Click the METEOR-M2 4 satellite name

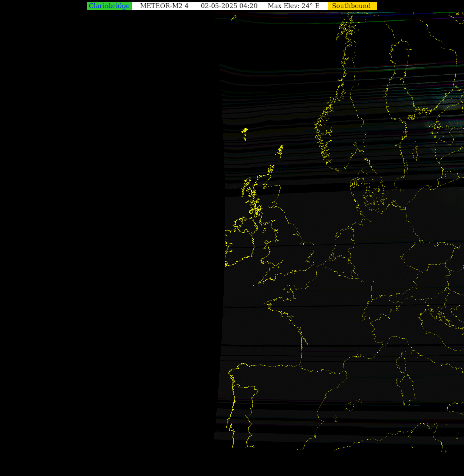[164, 6]
